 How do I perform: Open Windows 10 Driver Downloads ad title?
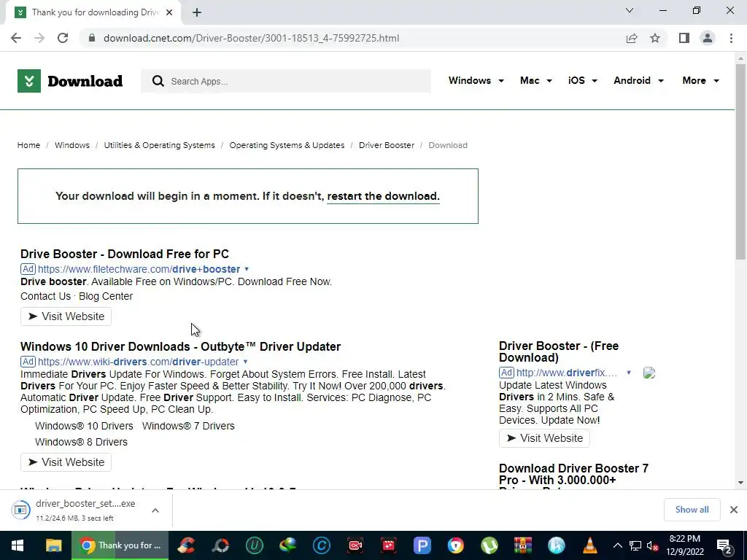click(x=181, y=346)
